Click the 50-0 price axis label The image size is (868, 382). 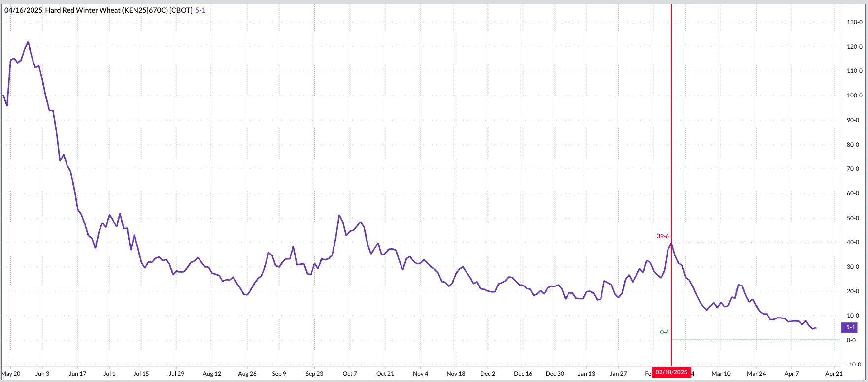coord(854,218)
